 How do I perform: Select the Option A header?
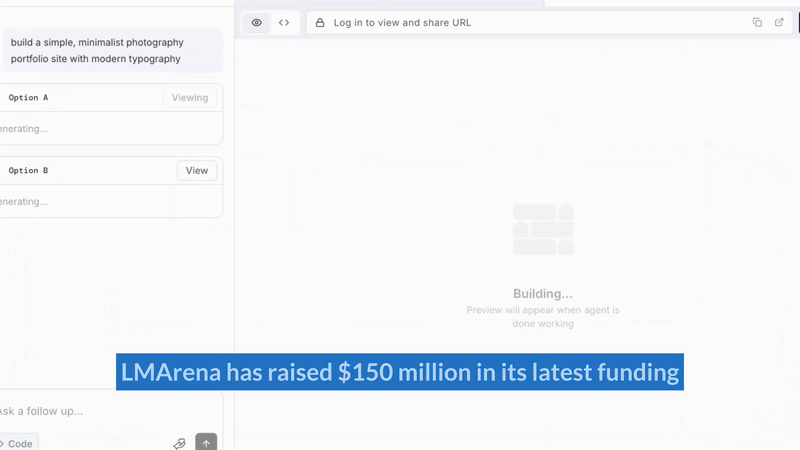(29, 97)
